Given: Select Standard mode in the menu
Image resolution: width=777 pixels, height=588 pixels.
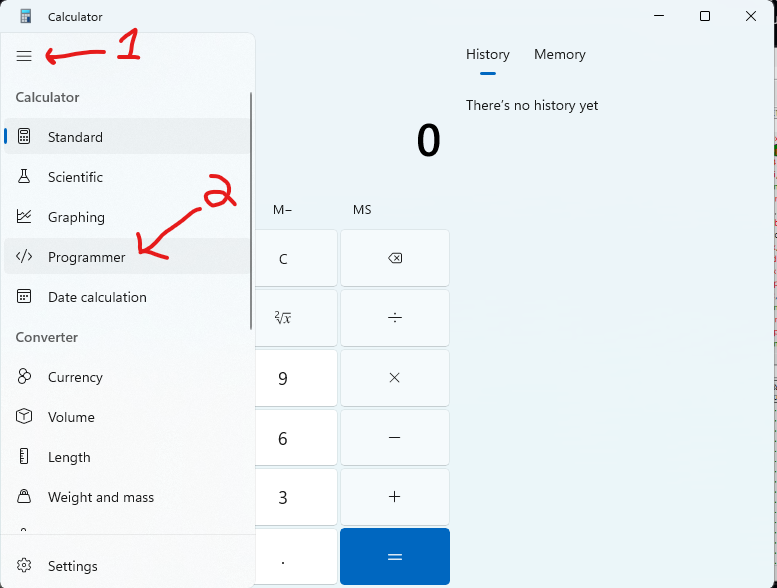Looking at the screenshot, I should click(127, 136).
